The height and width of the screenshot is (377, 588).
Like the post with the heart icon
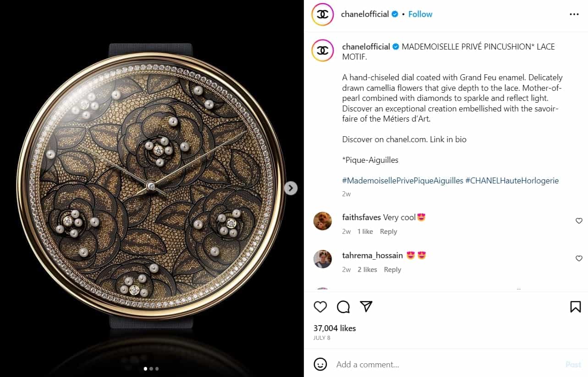320,307
